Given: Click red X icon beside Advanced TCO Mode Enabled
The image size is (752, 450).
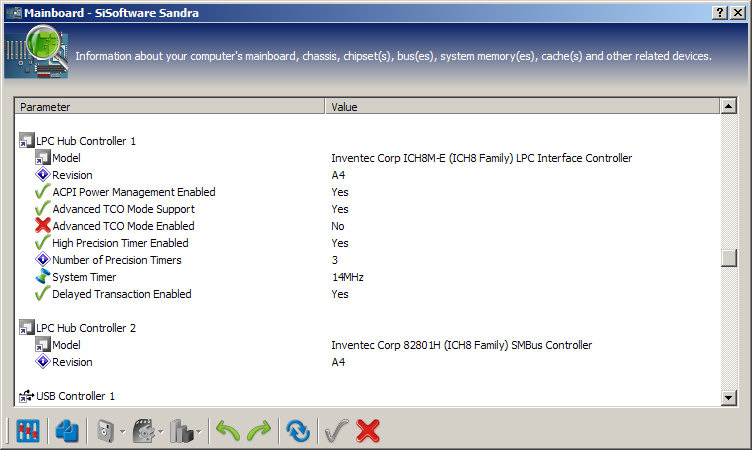Looking at the screenshot, I should 43,225.
